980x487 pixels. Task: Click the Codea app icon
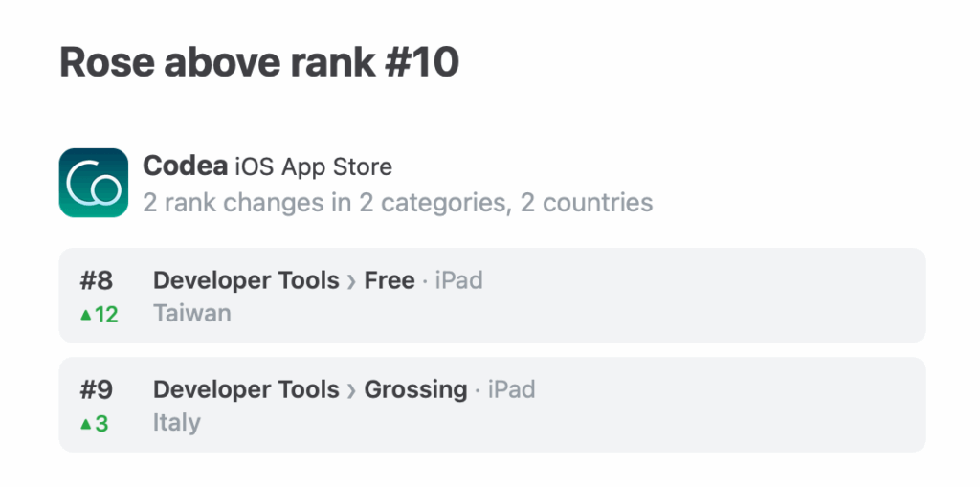pyautogui.click(x=94, y=183)
